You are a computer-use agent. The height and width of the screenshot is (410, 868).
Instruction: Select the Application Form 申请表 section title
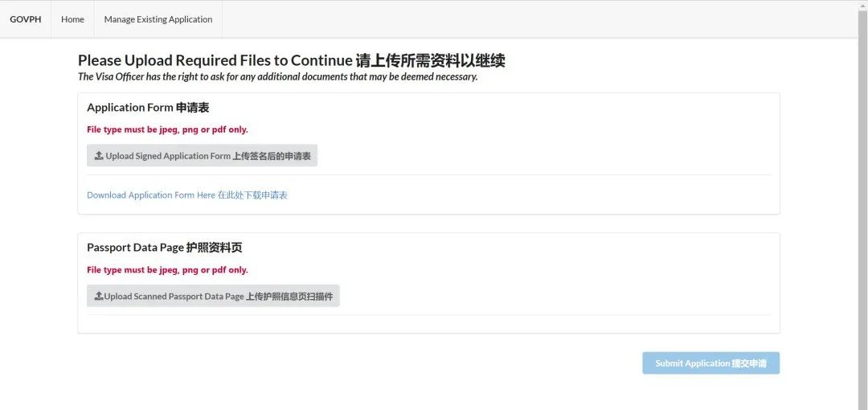[x=148, y=108]
